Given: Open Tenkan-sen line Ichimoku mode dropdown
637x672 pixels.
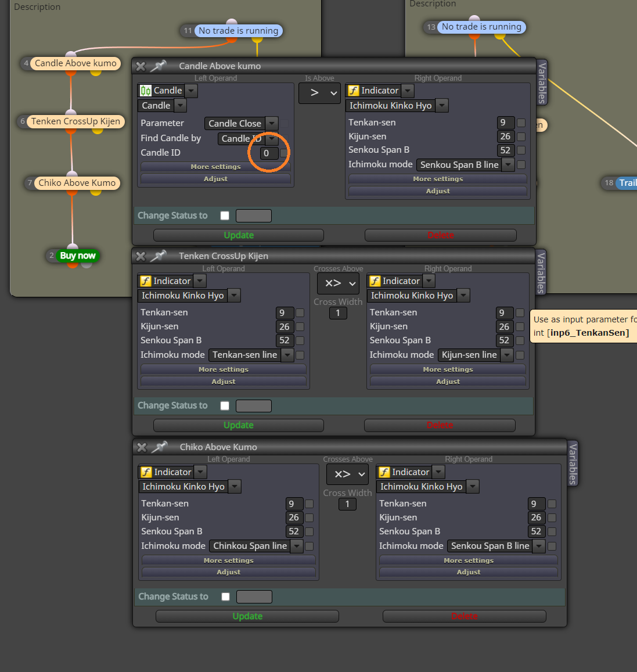Looking at the screenshot, I should (x=288, y=355).
